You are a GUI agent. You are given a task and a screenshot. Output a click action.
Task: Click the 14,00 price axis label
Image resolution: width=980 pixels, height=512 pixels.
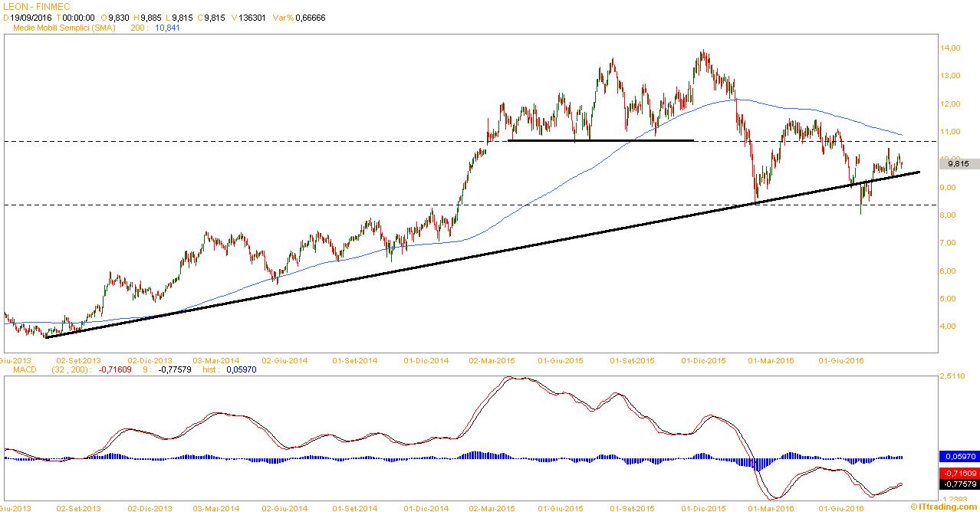[951, 48]
